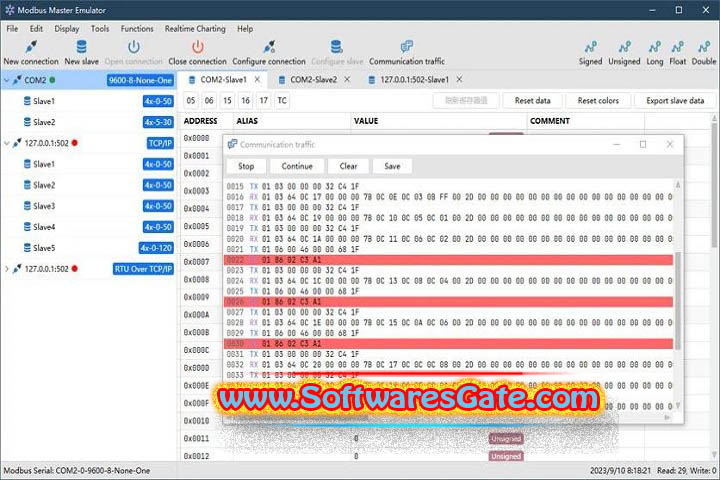Open the Realtime Charting menu
Image resolution: width=720 pixels, height=480 pixels.
pyautogui.click(x=195, y=29)
